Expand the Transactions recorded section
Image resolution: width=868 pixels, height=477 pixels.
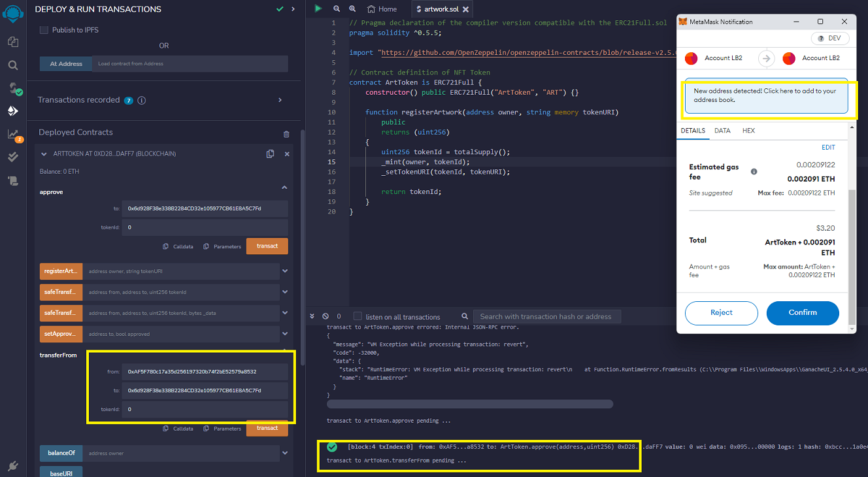coord(280,100)
